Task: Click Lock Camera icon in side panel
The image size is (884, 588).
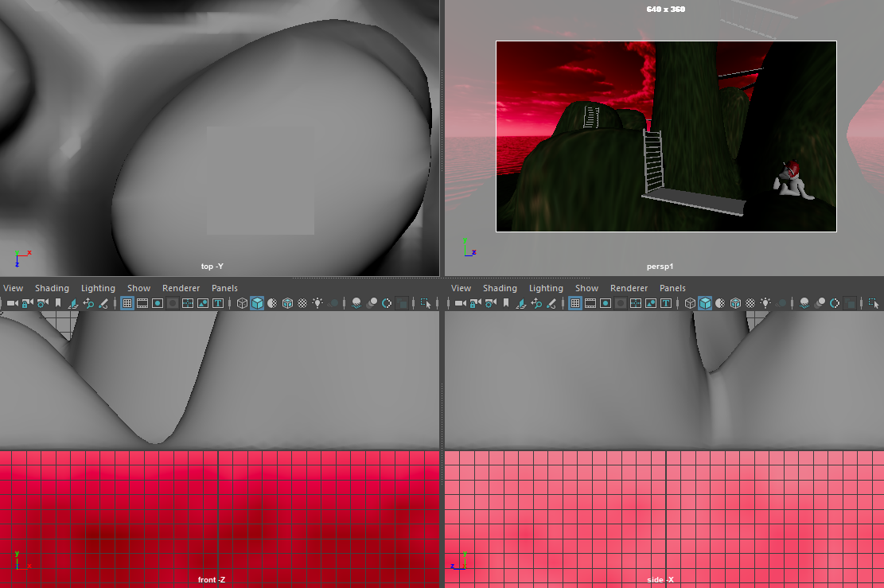Action: pyautogui.click(x=475, y=303)
